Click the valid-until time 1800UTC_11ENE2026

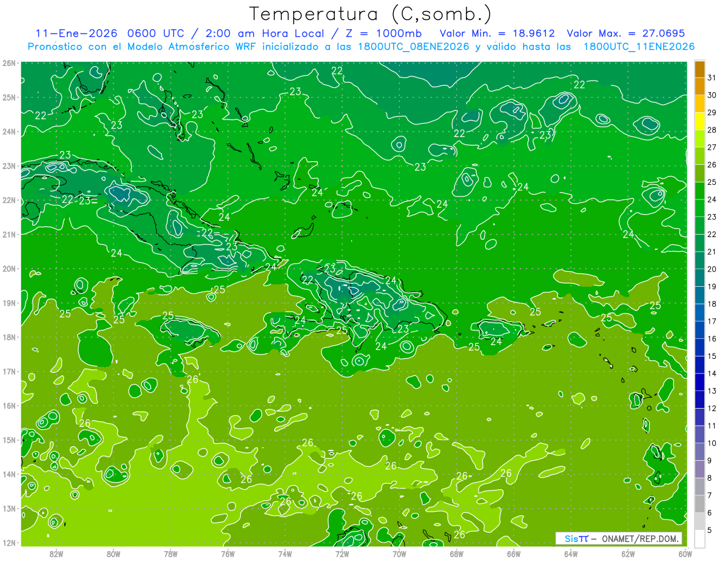pos(639,47)
